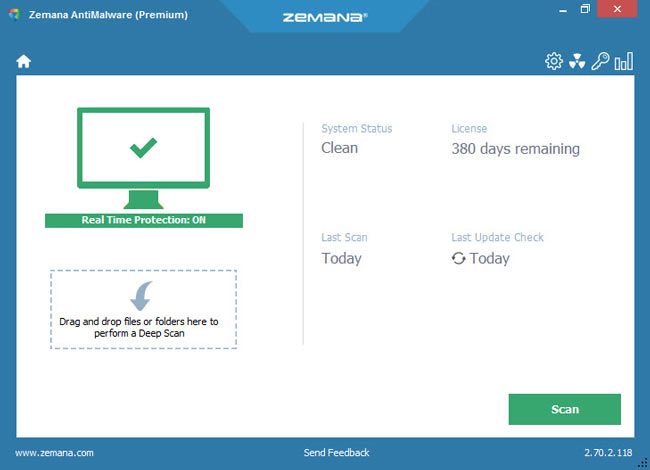Viewport: 650px width, 470px height.
Task: Open the License key icon
Action: [600, 61]
